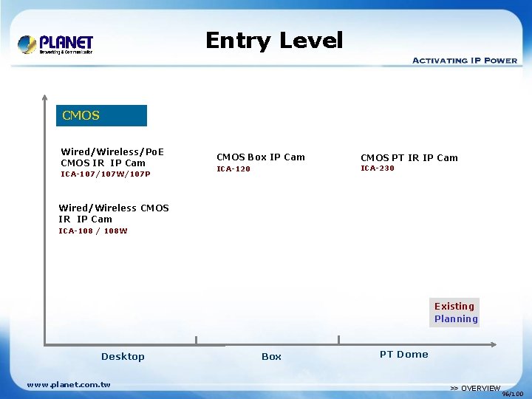
Task: Click model text ICA-107/107W/107P
Action: pos(106,174)
